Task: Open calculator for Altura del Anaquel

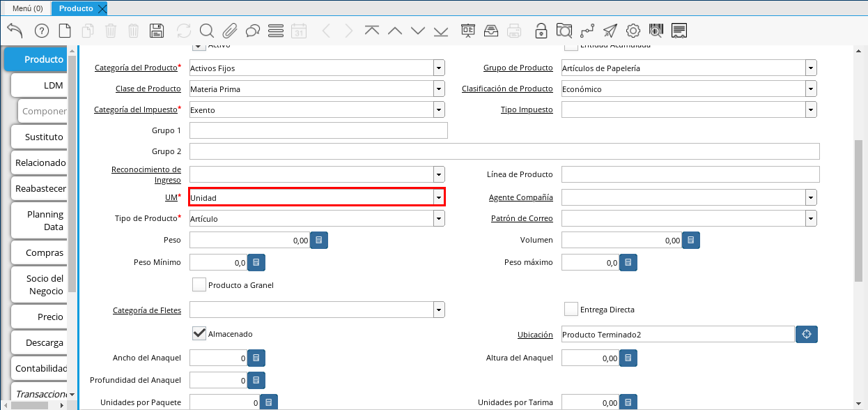Action: [628, 358]
